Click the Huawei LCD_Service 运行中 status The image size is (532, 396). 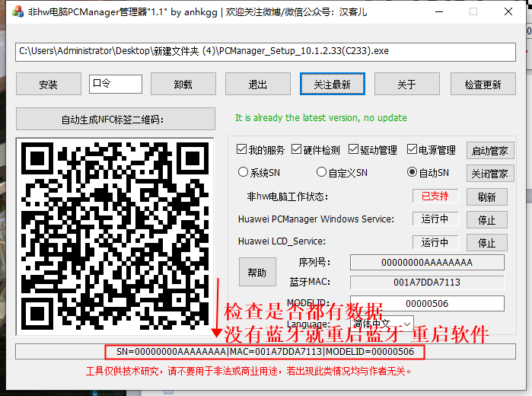(435, 242)
